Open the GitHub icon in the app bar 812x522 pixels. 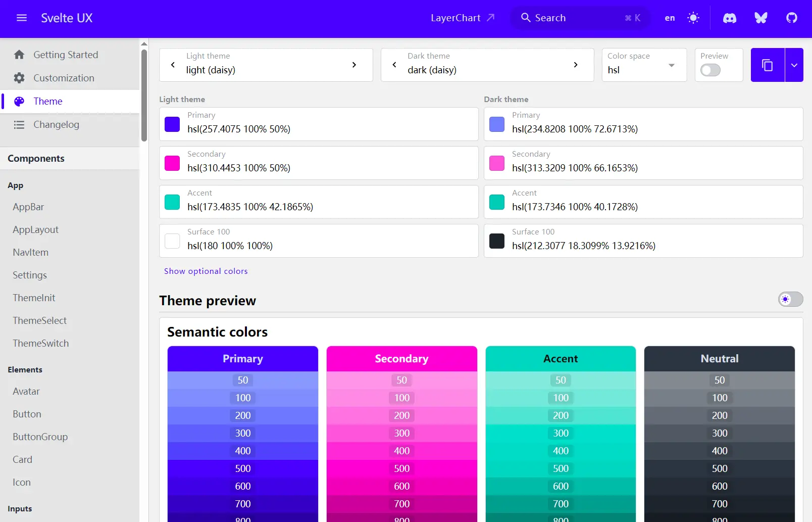(x=791, y=18)
